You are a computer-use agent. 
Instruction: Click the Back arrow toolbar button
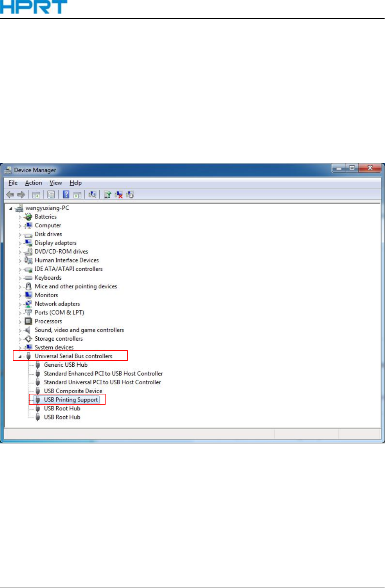coord(10,195)
